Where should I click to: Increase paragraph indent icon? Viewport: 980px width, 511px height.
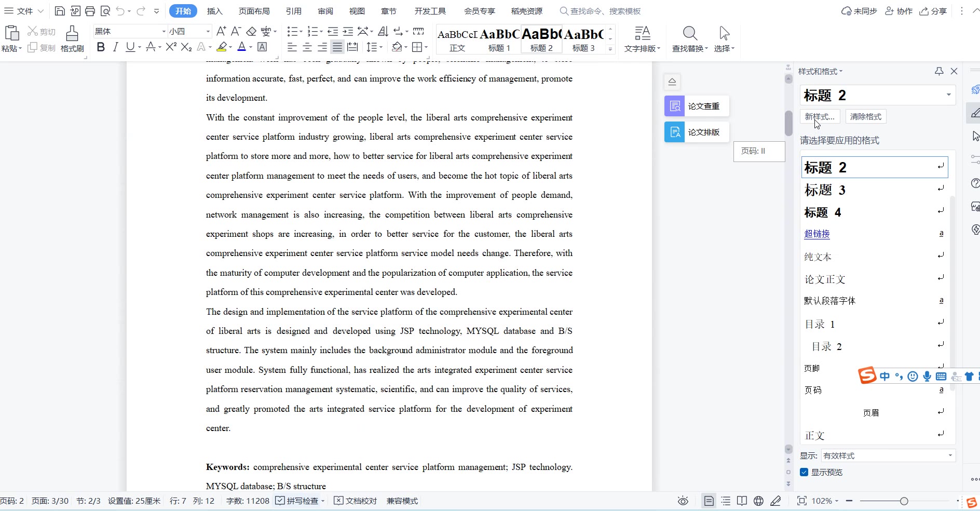pos(348,31)
